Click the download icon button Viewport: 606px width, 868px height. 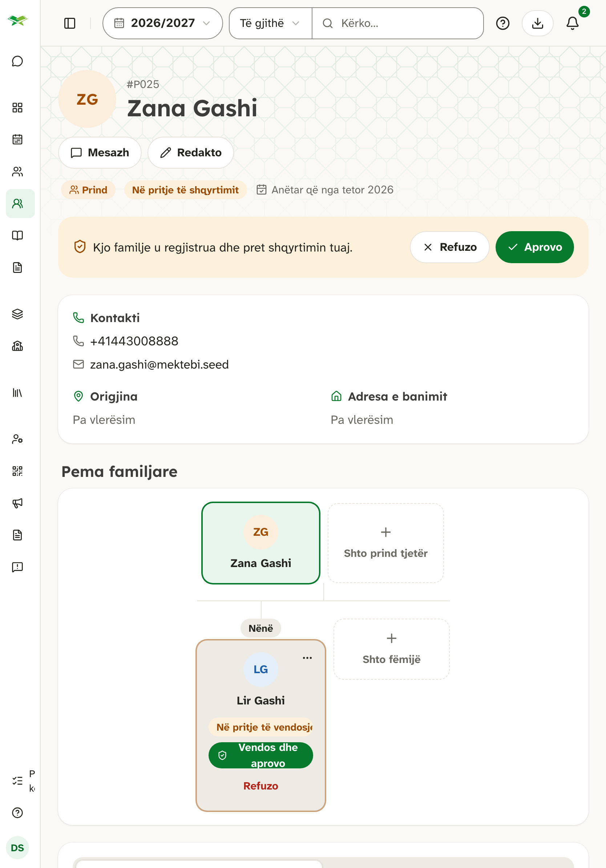point(537,23)
